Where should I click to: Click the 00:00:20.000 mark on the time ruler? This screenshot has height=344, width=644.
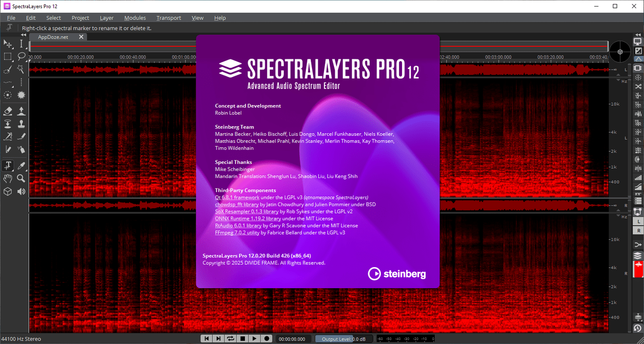(80, 57)
